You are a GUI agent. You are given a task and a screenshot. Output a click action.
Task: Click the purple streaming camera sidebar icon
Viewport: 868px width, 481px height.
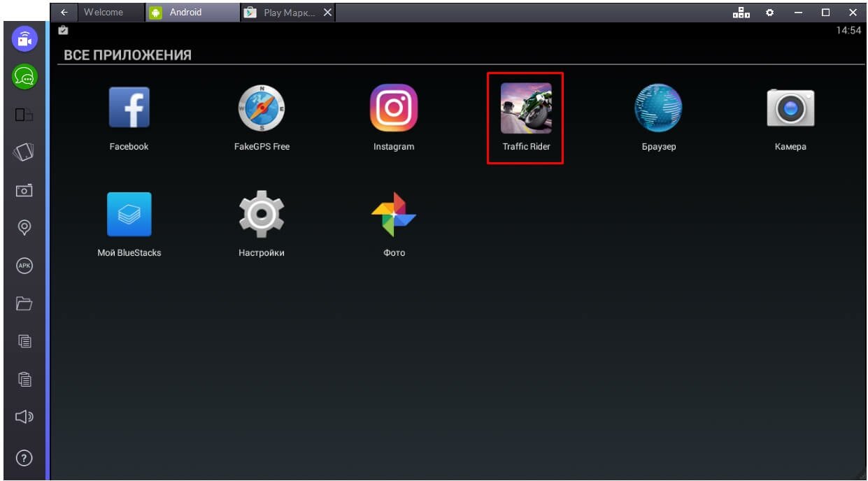pos(24,39)
